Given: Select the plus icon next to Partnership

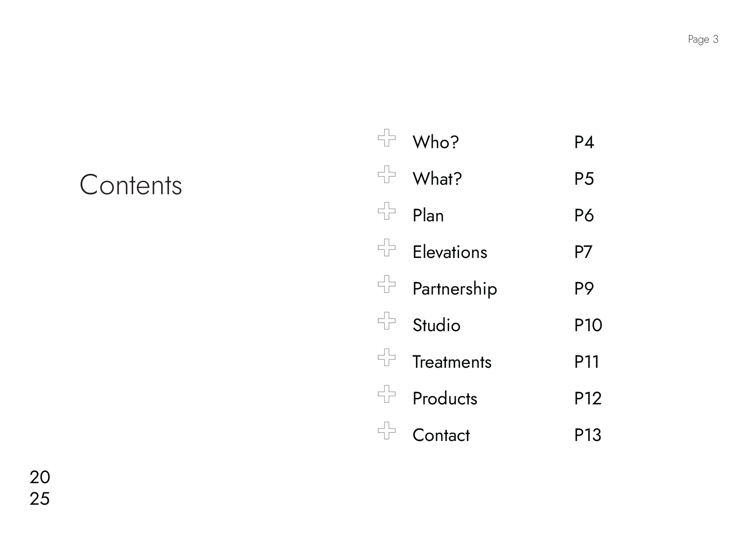Looking at the screenshot, I should [x=387, y=284].
